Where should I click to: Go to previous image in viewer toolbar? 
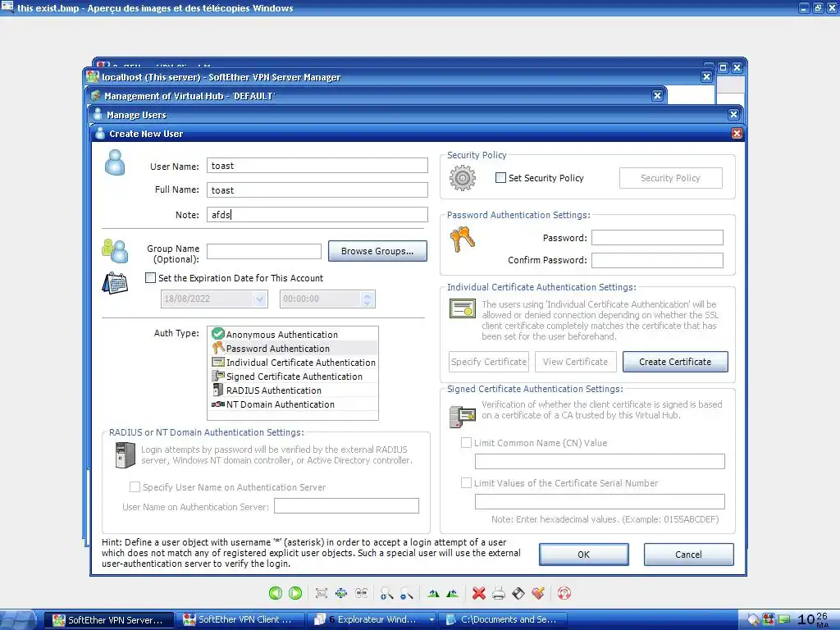point(276,593)
